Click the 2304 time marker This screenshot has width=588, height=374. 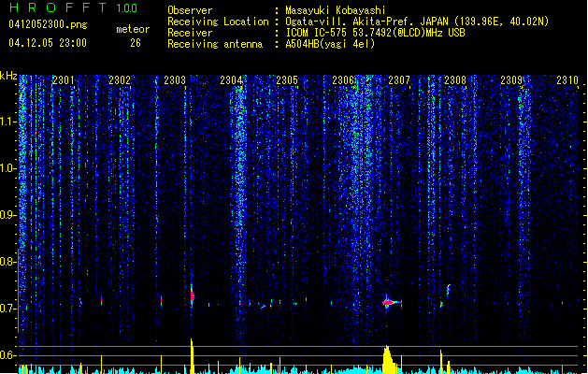(x=231, y=80)
